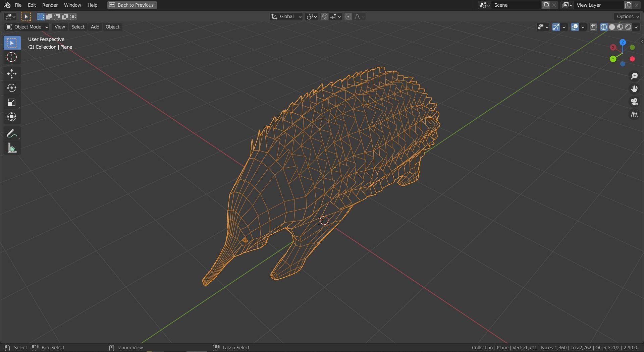Open the gizmo settings dropdown arrow
The width and height of the screenshot is (644, 352).
564,27
